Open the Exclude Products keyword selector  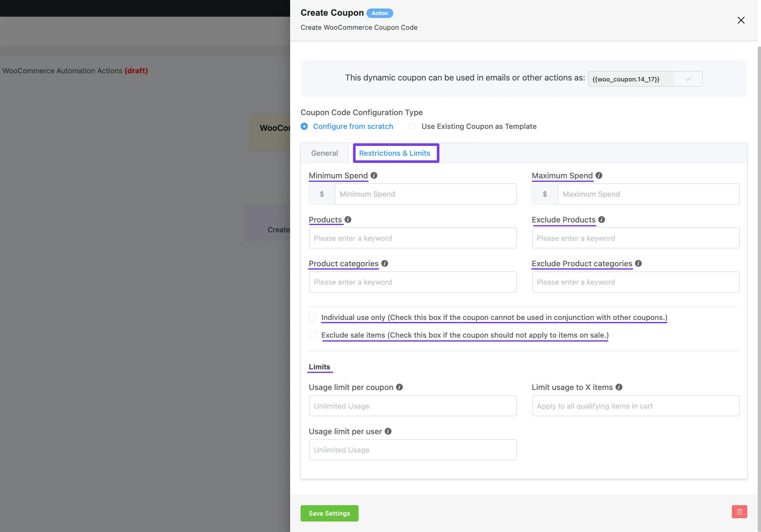click(636, 238)
